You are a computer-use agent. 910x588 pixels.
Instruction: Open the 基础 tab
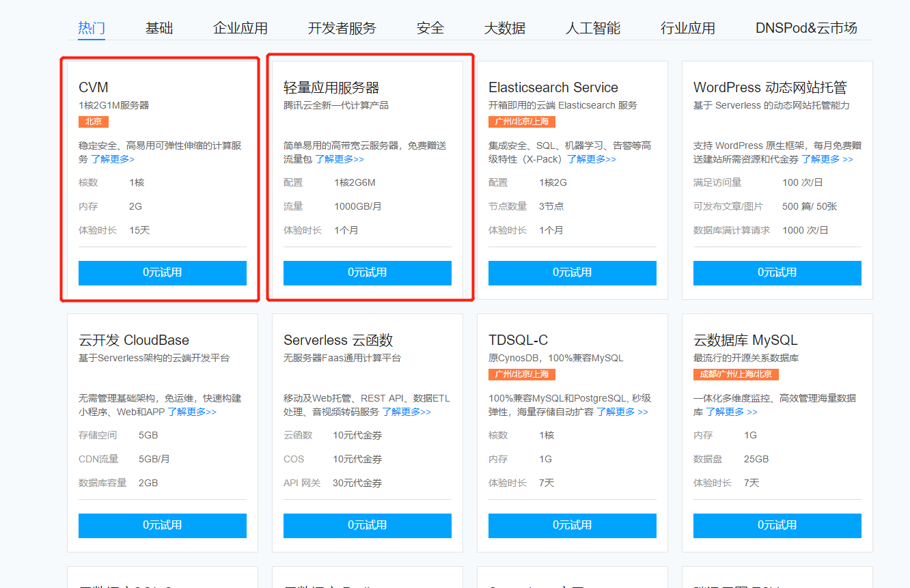(159, 28)
